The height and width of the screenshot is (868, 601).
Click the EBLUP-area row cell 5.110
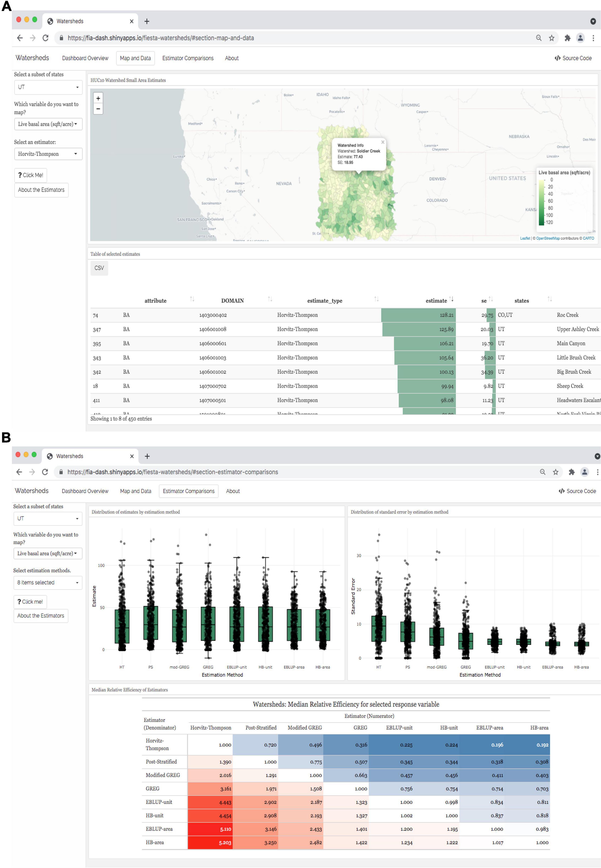coord(210,829)
